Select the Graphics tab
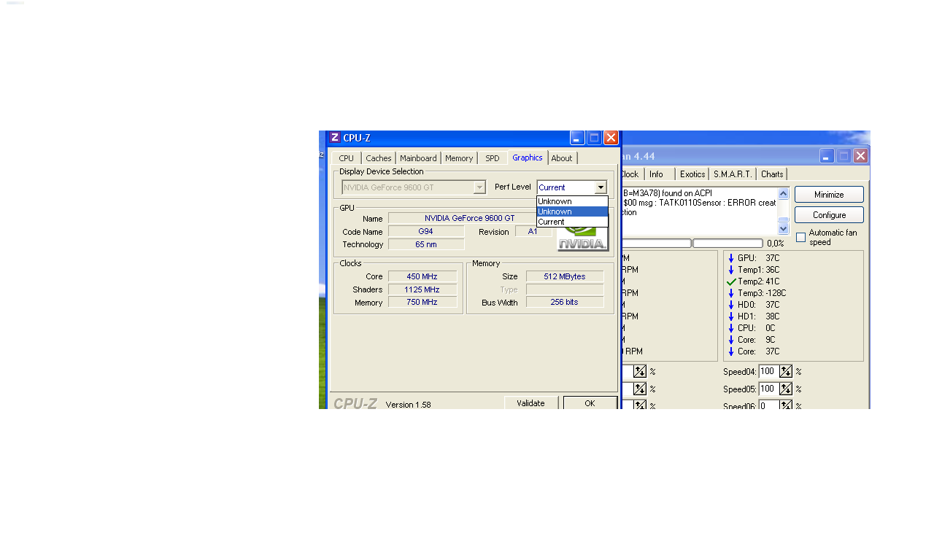This screenshot has width=934, height=560. tap(528, 157)
